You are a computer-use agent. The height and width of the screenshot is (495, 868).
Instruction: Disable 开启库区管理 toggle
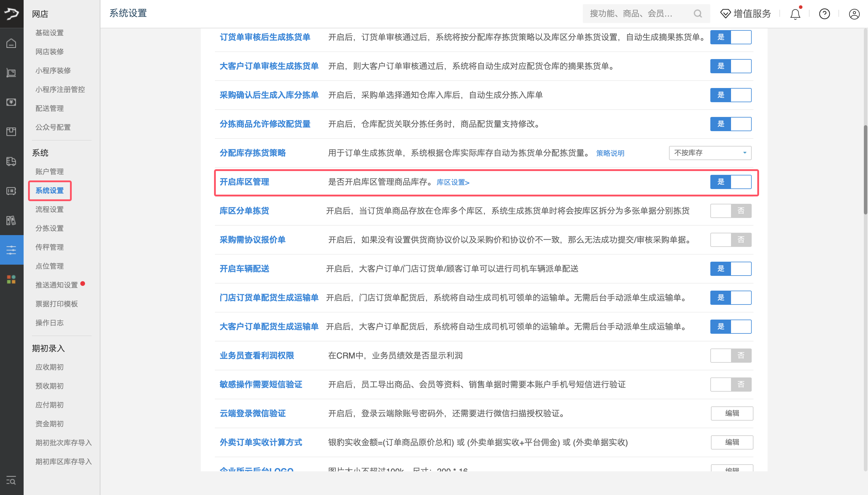pyautogui.click(x=731, y=182)
